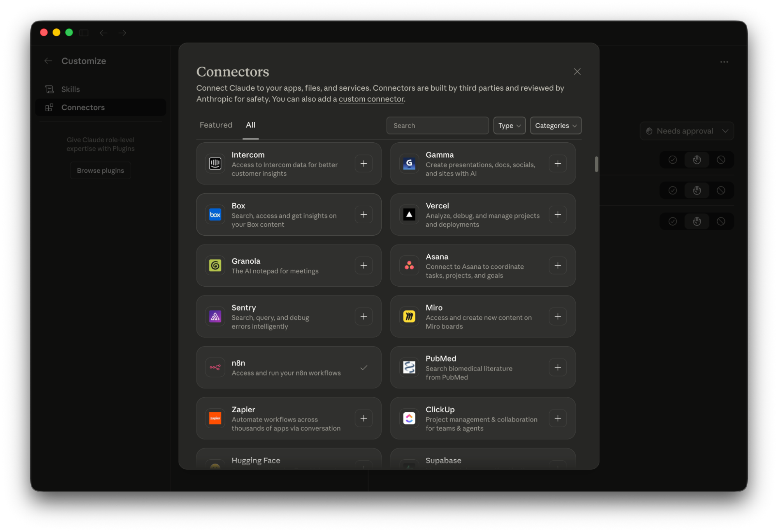
Task: Select always-allow checkmark in first permission row
Action: click(673, 160)
